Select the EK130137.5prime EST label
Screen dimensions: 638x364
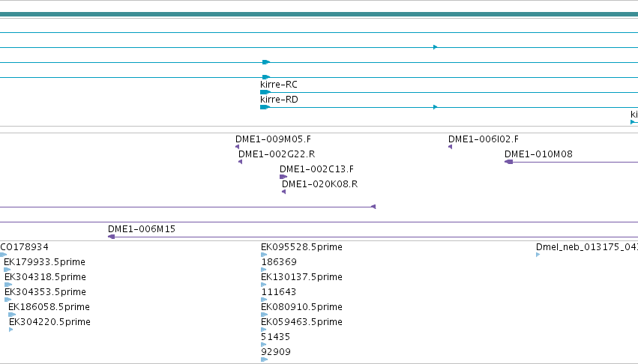(301, 277)
